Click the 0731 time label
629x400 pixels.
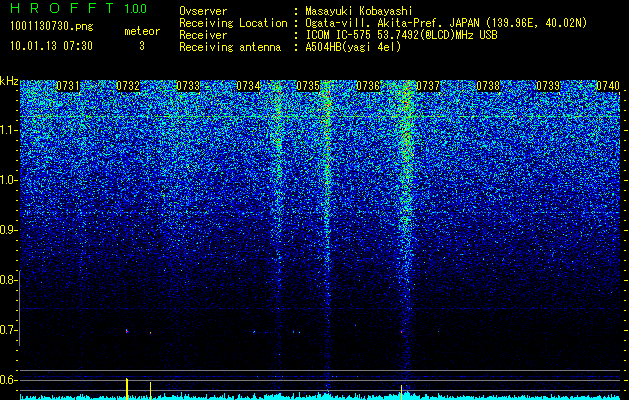[x=68, y=86]
